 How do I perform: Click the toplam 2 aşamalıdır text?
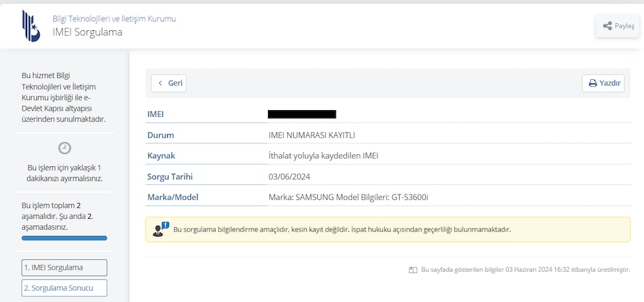(x=57, y=216)
